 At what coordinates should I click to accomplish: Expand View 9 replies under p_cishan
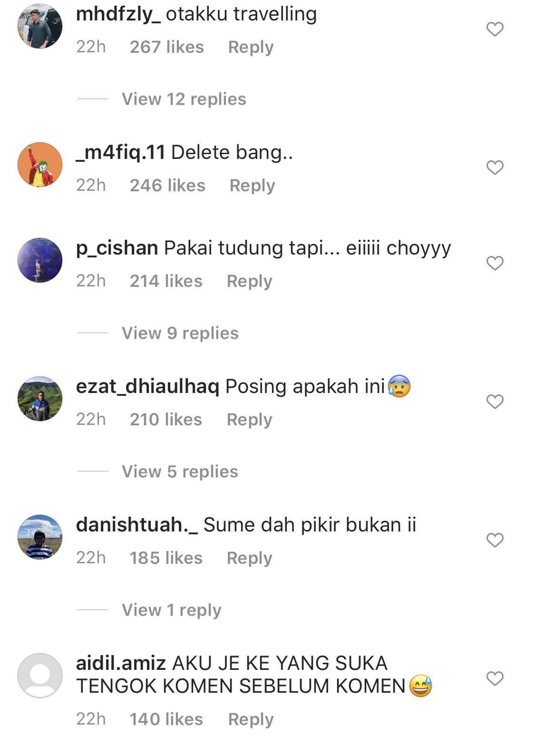point(180,333)
